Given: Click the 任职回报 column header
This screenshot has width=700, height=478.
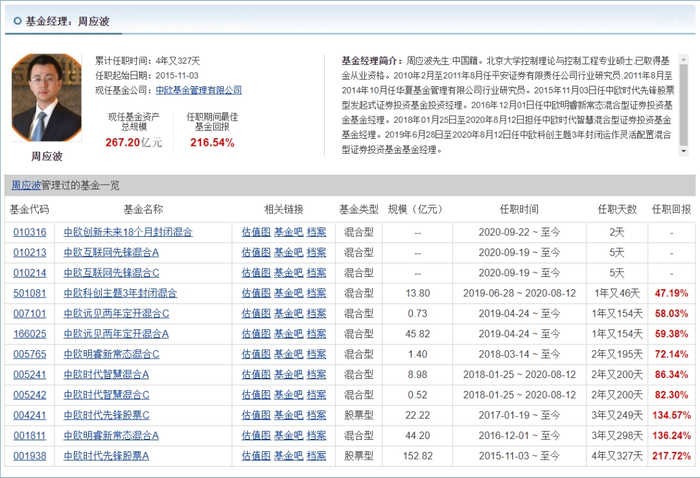Looking at the screenshot, I should click(x=671, y=209).
